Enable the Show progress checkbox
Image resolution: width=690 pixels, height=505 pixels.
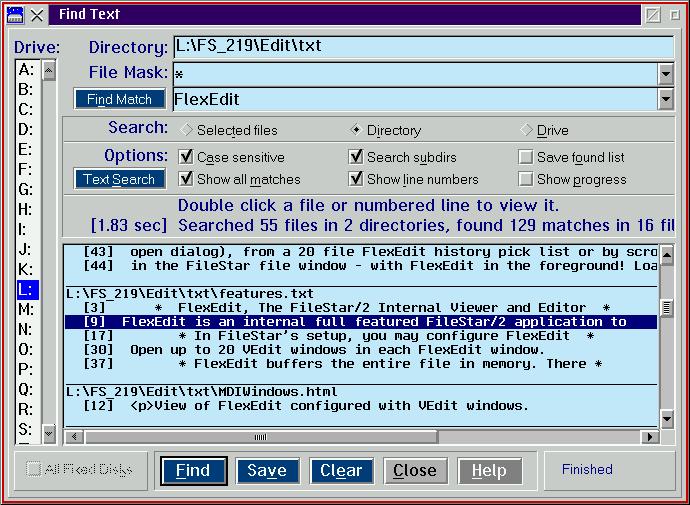tap(525, 179)
